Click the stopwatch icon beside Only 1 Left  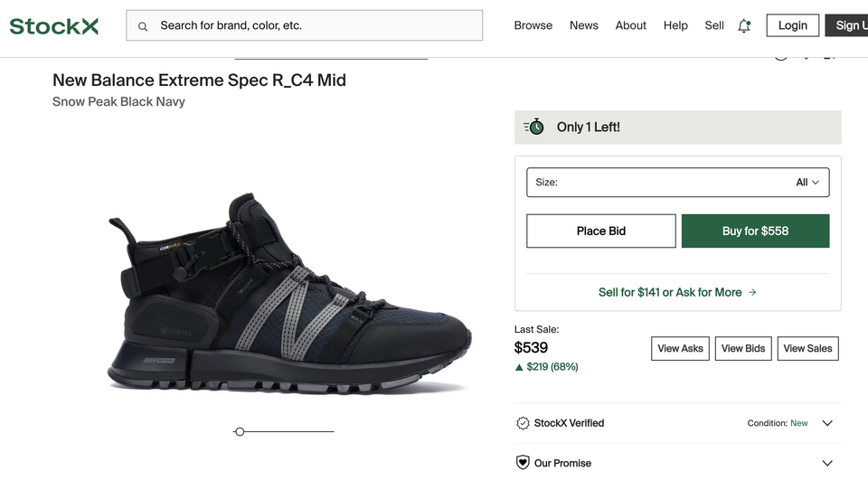click(534, 127)
